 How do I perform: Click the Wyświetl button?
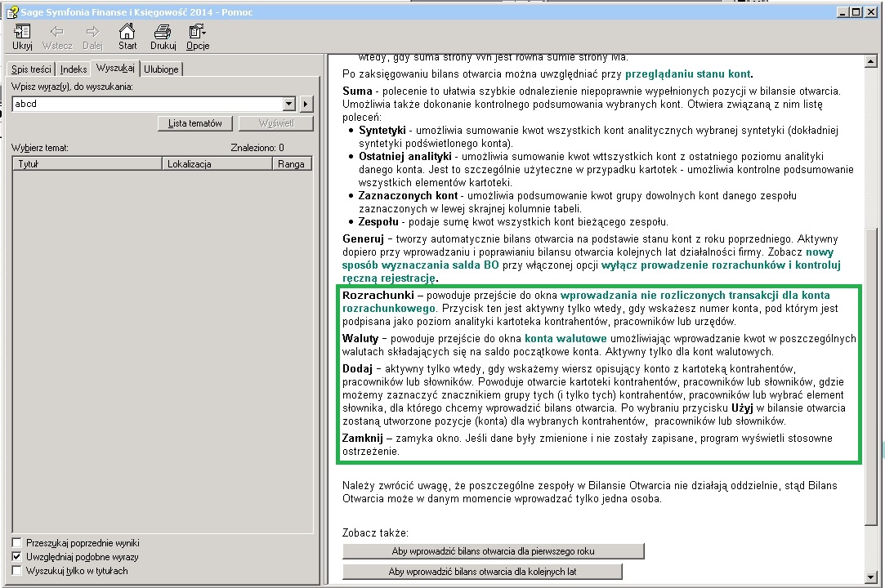point(276,123)
